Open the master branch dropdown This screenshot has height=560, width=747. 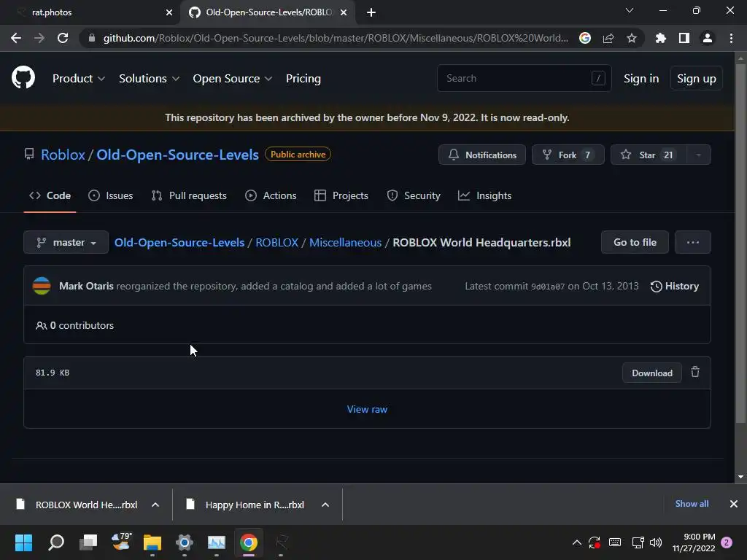pos(66,242)
